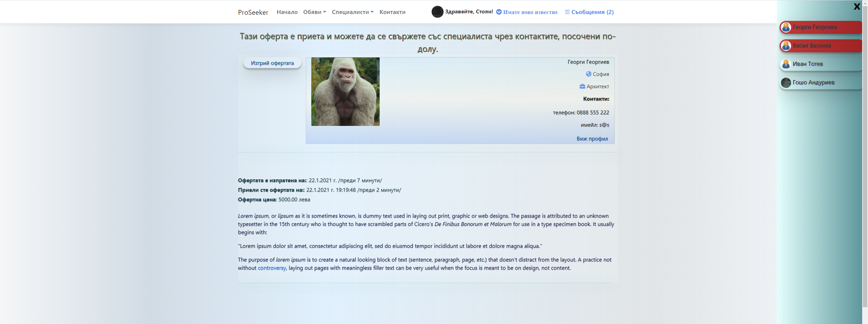Click the notification checkmark icon in the navbar

click(x=499, y=12)
